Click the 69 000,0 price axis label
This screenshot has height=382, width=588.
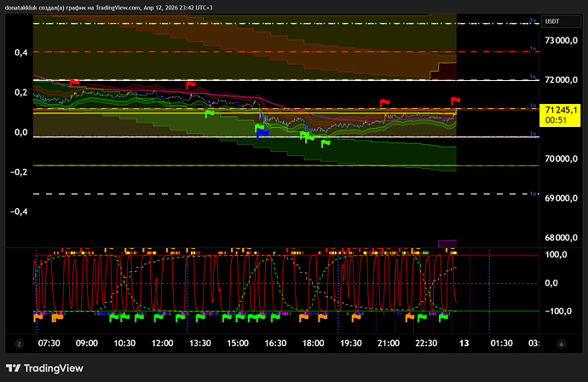[561, 198]
